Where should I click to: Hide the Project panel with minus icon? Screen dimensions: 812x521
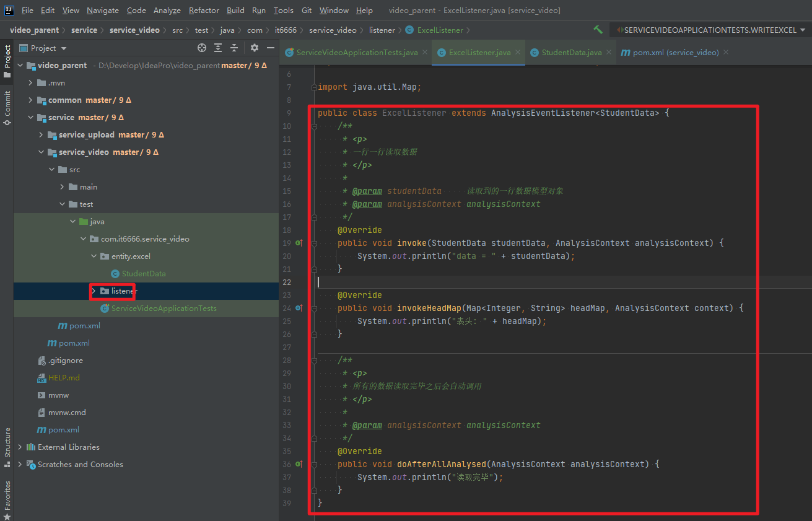tap(271, 48)
